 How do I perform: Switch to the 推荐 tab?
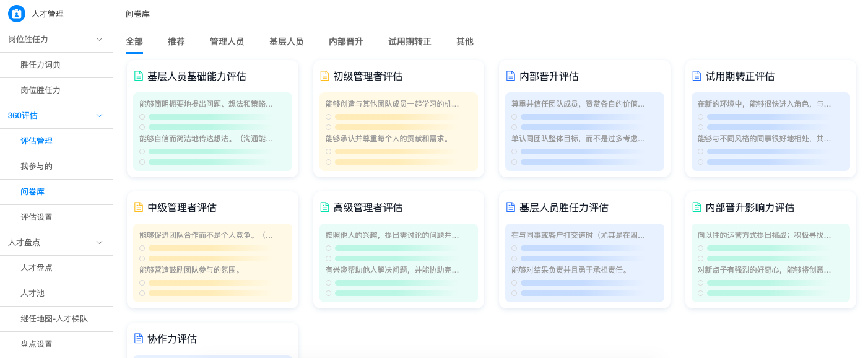(176, 41)
